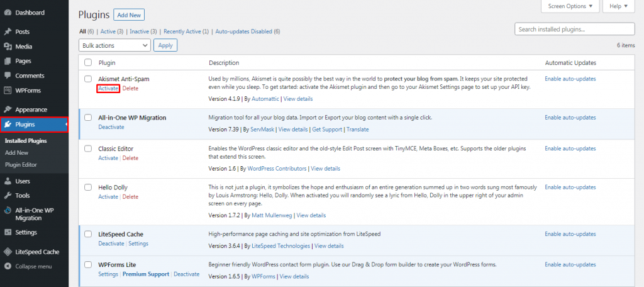Activate the Akismet Anti-Spam plugin
The height and width of the screenshot is (287, 644).
(x=108, y=89)
